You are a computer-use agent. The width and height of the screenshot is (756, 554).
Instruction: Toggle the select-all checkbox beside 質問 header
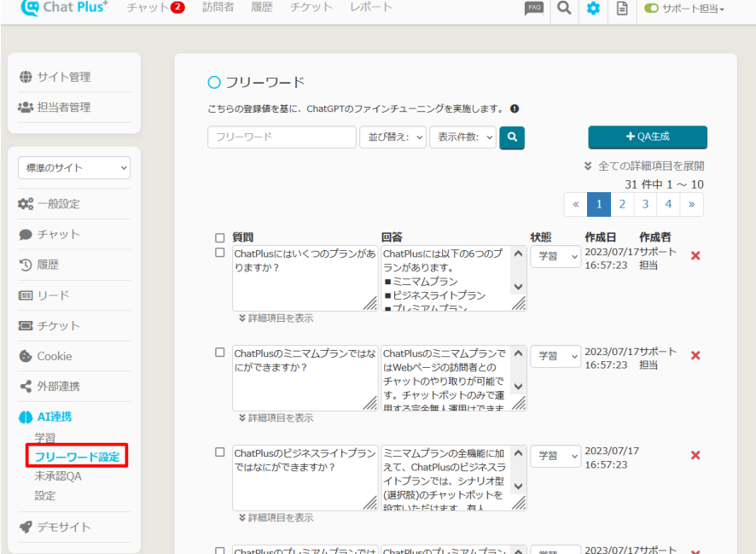click(x=220, y=238)
